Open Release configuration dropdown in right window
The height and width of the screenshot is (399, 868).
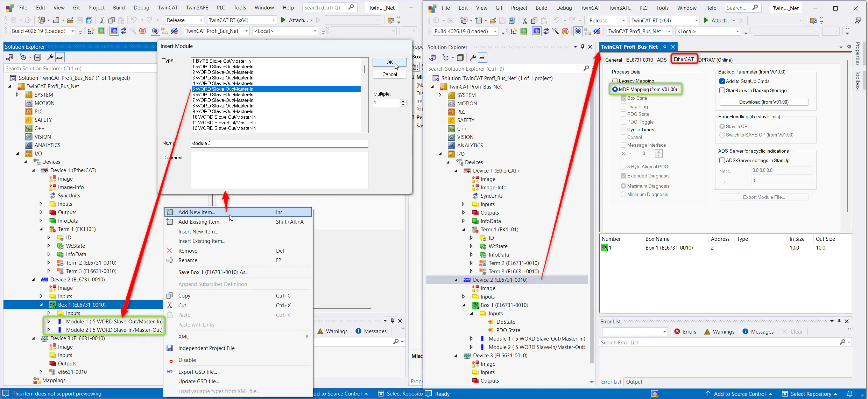[623, 21]
